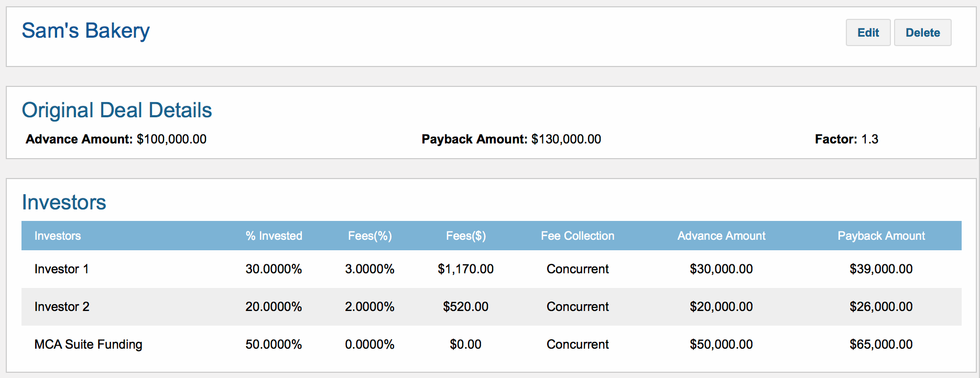Click the Fee Collection column header
Viewport: 980px width, 378px height.
(578, 236)
